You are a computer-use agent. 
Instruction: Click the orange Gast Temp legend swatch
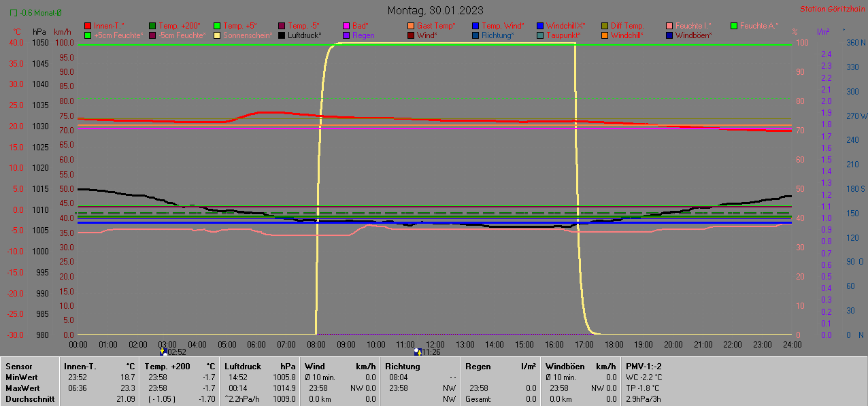coord(411,26)
